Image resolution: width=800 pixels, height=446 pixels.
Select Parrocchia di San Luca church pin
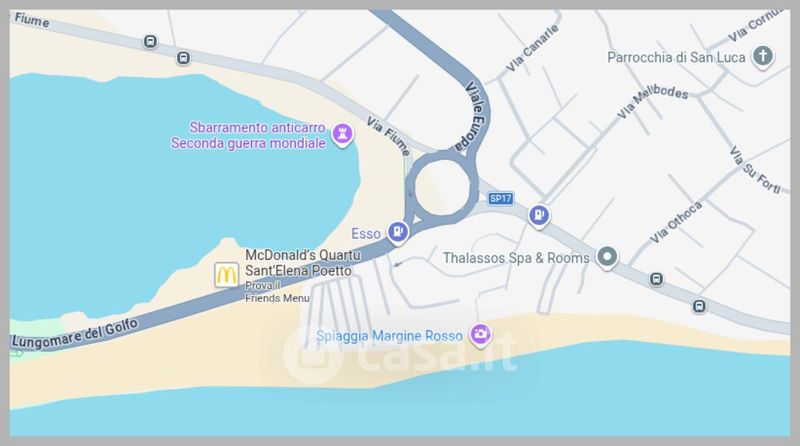tap(762, 56)
